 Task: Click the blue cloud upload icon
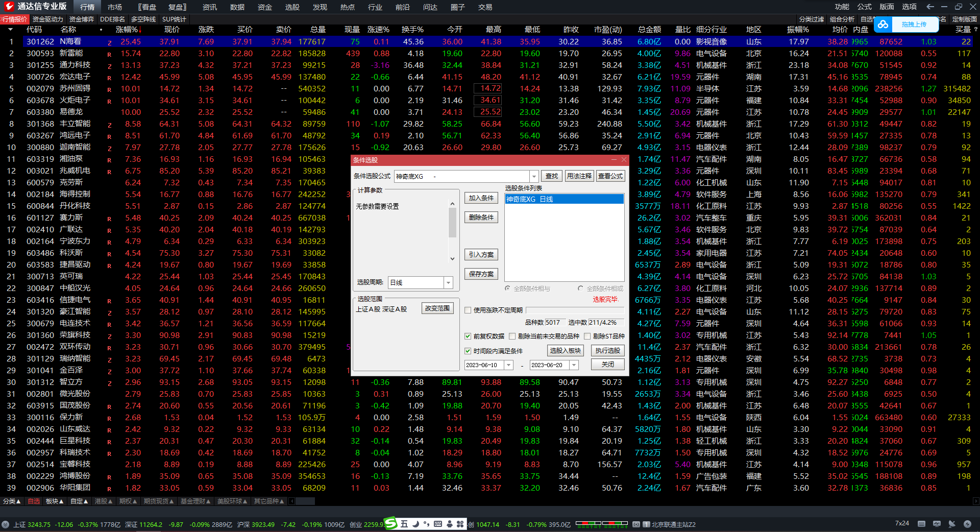click(883, 25)
